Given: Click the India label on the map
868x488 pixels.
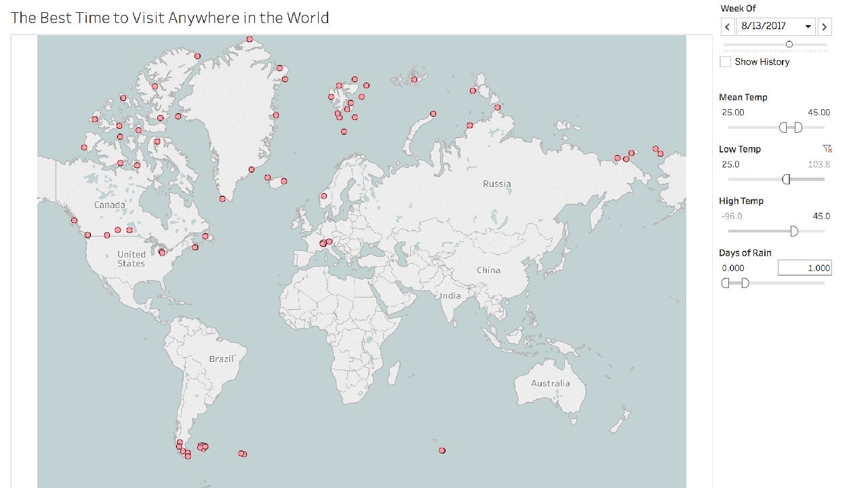Looking at the screenshot, I should (450, 296).
